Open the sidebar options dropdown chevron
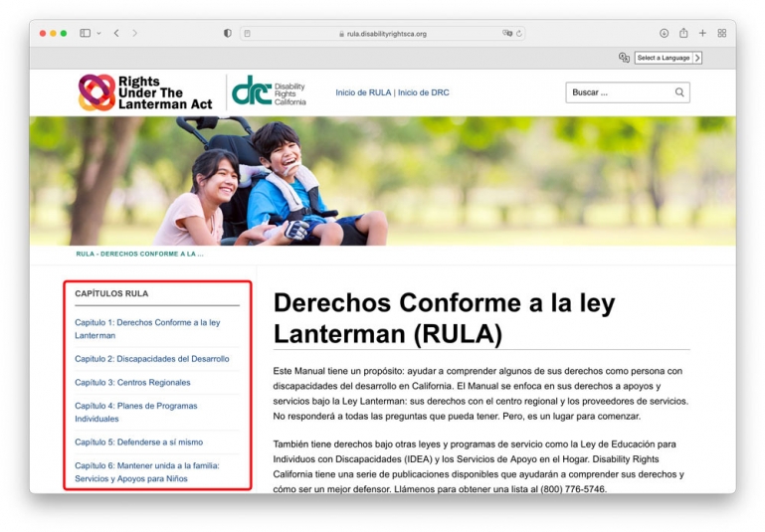 point(98,34)
